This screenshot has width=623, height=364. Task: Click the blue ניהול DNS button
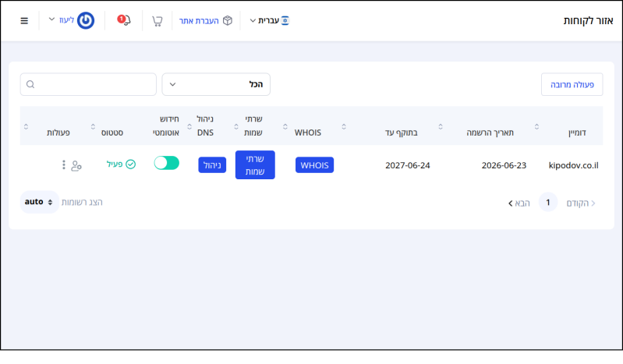(212, 165)
